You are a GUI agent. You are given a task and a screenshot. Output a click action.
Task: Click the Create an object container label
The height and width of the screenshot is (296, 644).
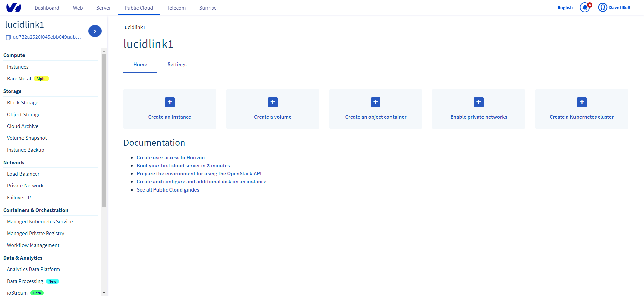[376, 117]
